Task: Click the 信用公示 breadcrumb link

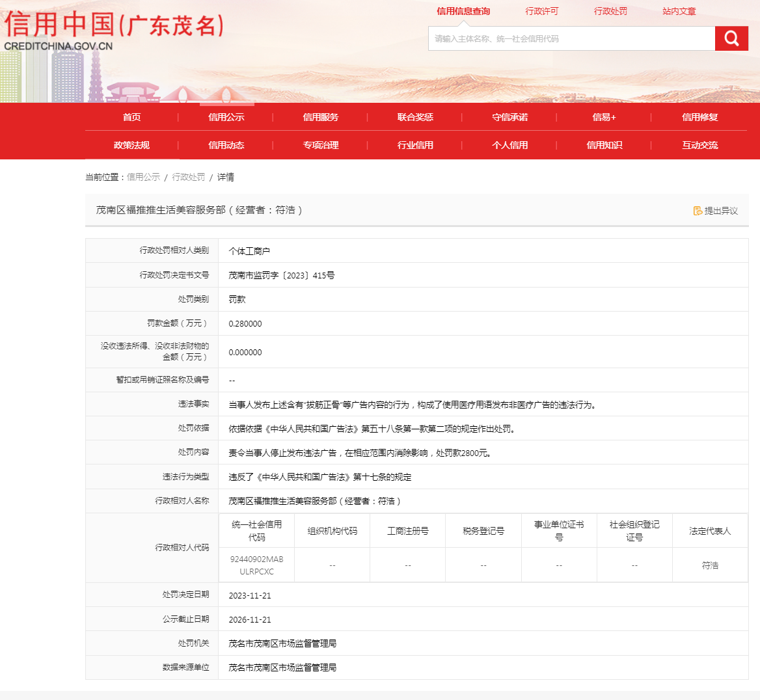Action: (143, 177)
